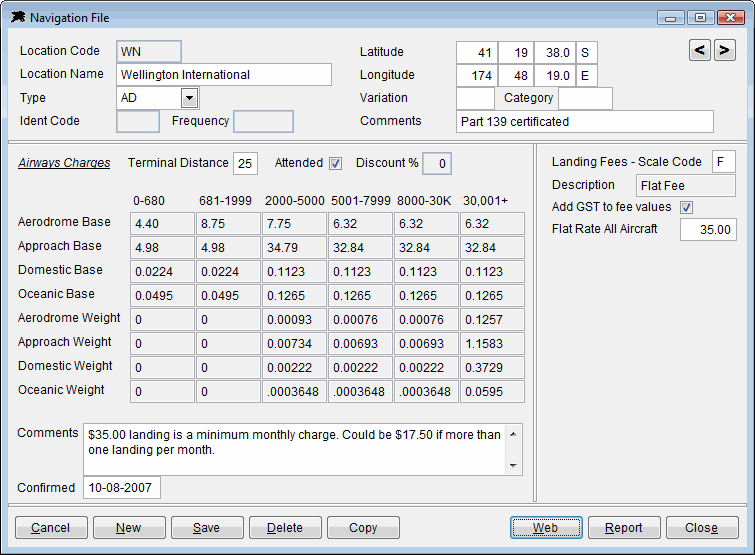Select Aerodrome Base 0-680 cell 4.40
Viewport: 755px width, 555px height.
(162, 224)
